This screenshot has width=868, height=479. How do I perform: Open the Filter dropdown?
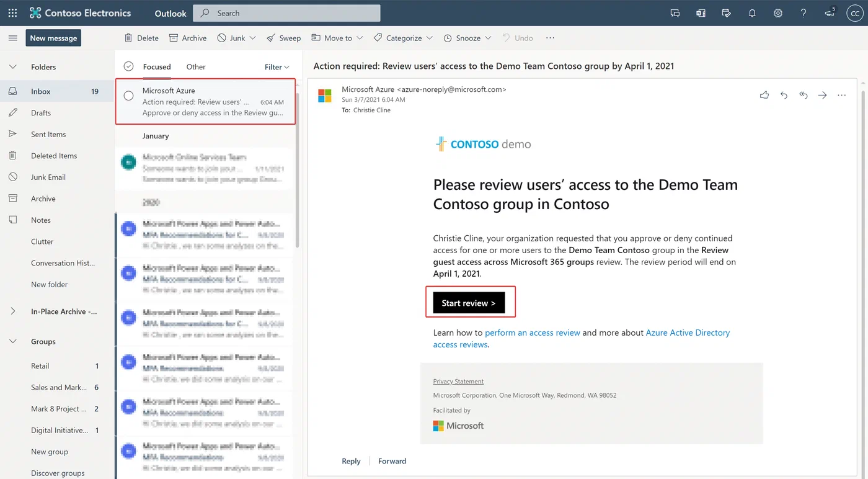point(277,67)
